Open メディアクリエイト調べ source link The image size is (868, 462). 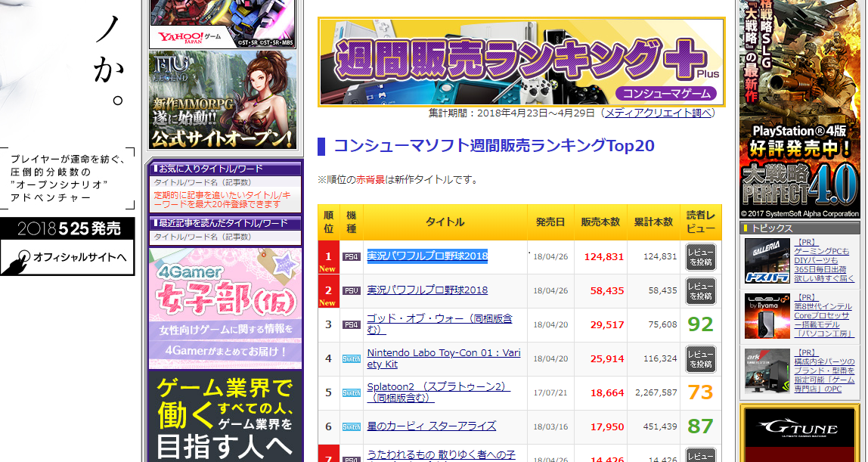[658, 113]
